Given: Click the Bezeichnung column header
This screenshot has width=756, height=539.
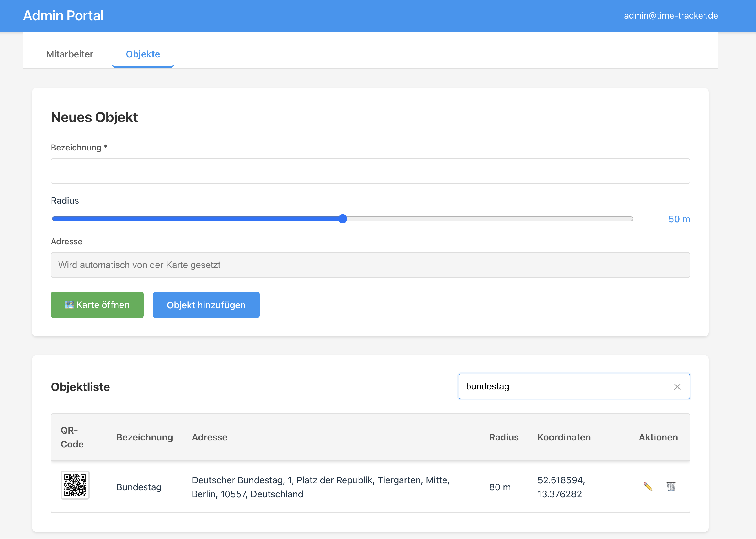Looking at the screenshot, I should point(144,437).
